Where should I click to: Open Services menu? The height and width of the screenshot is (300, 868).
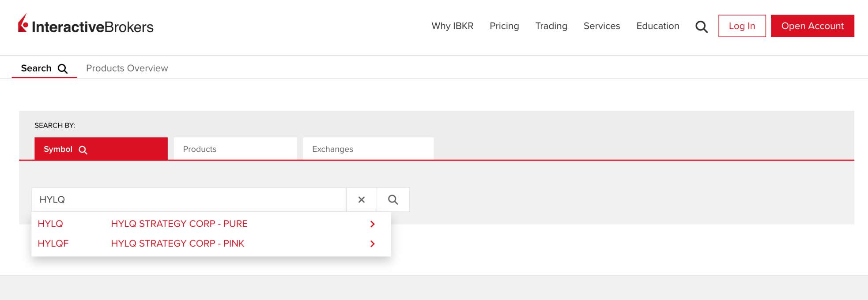[602, 26]
